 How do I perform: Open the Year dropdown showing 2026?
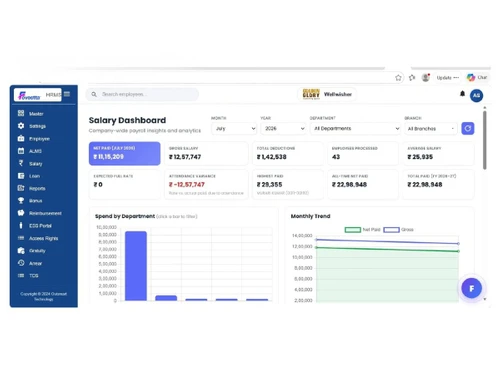pos(283,129)
